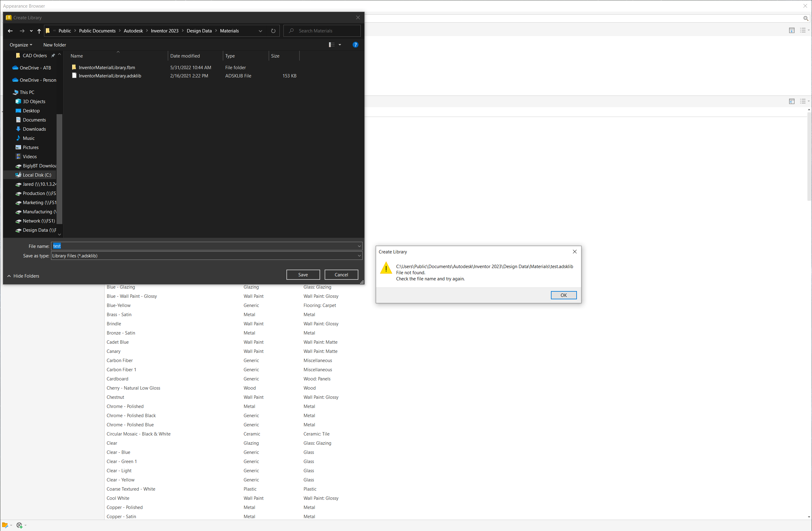Click the forward navigation arrow
The height and width of the screenshot is (531, 812).
pos(22,31)
